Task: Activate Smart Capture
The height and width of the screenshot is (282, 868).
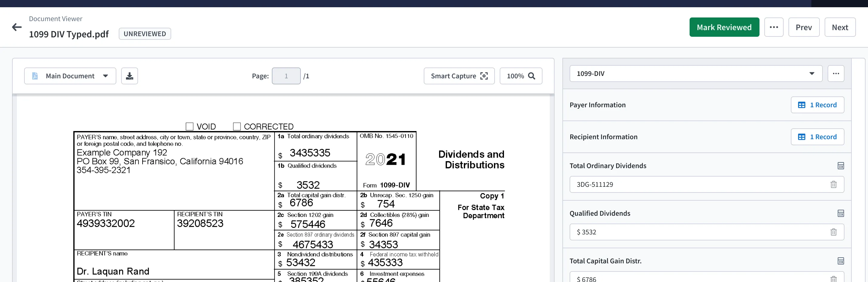Action: (x=459, y=76)
